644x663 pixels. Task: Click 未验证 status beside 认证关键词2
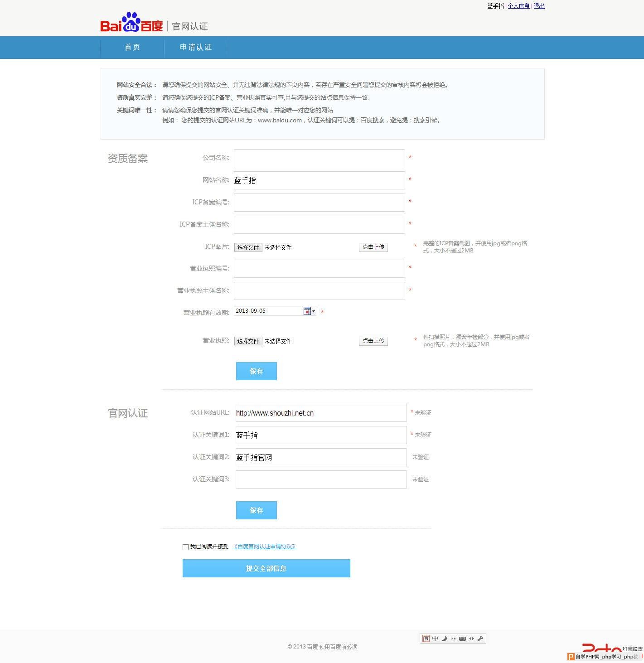[x=421, y=457]
